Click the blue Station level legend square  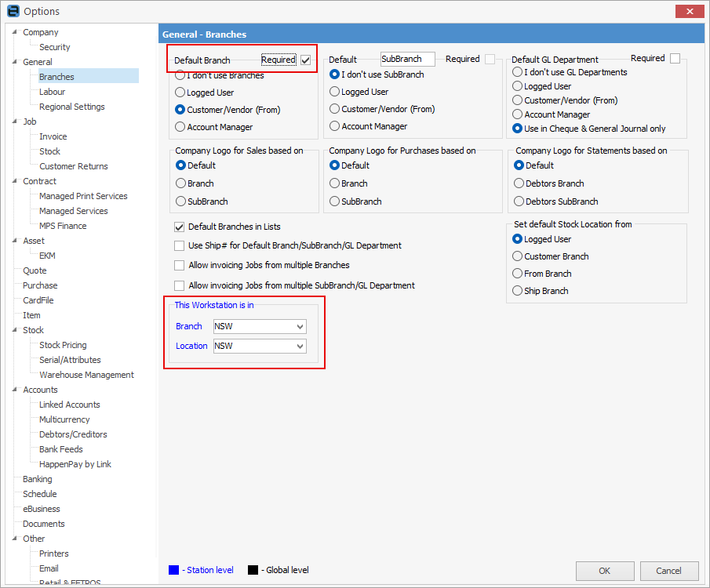(174, 570)
